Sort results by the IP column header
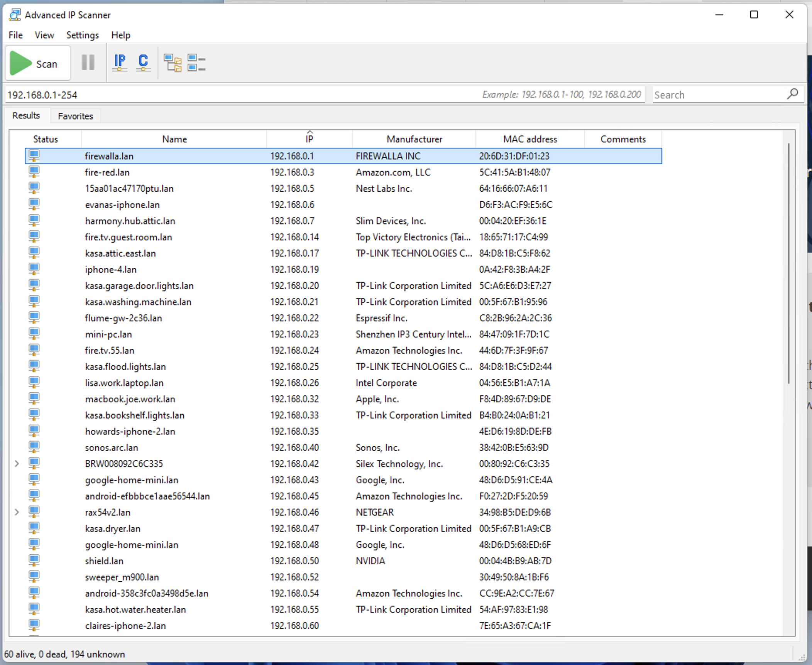 coord(309,139)
